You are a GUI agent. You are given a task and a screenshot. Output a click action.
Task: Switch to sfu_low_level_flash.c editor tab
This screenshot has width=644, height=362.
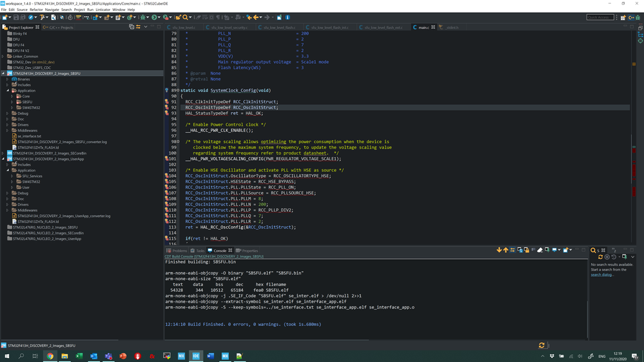coord(279,27)
